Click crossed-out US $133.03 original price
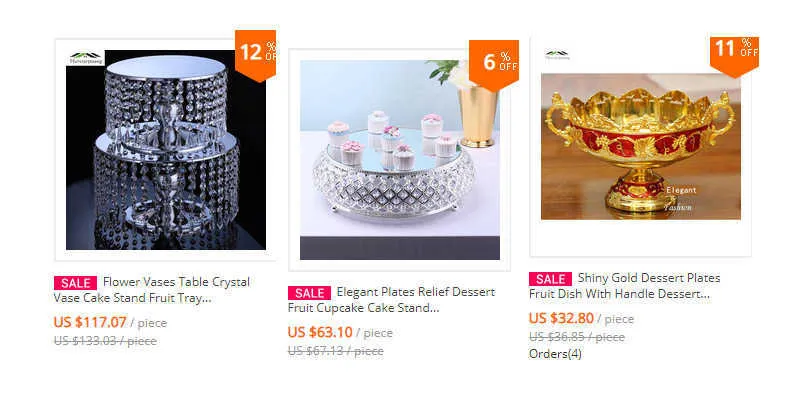 (105, 341)
